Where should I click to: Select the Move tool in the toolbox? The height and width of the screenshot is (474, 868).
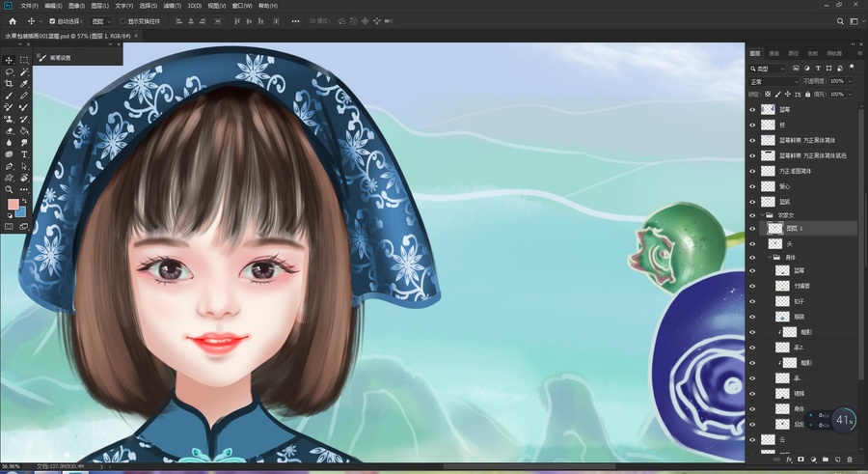tap(9, 60)
